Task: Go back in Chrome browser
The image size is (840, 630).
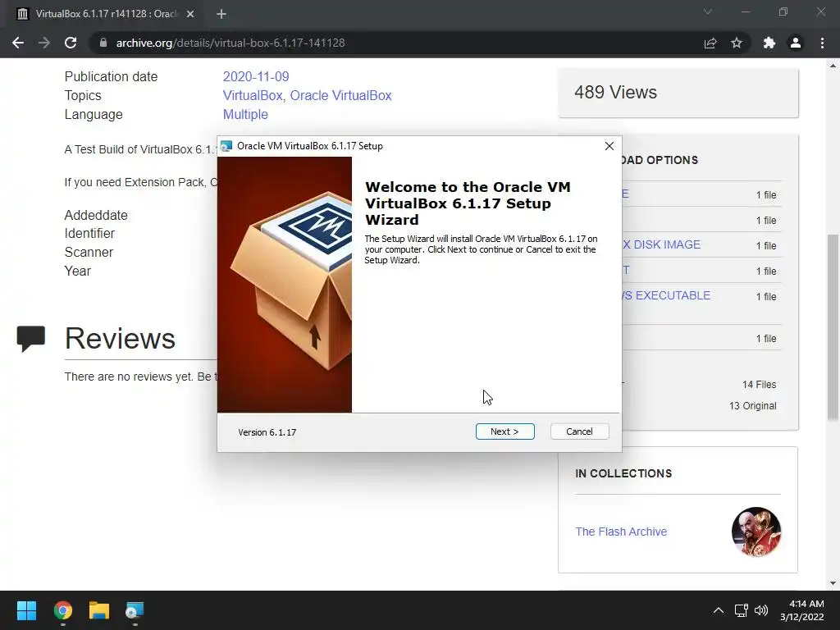Action: 18,43
